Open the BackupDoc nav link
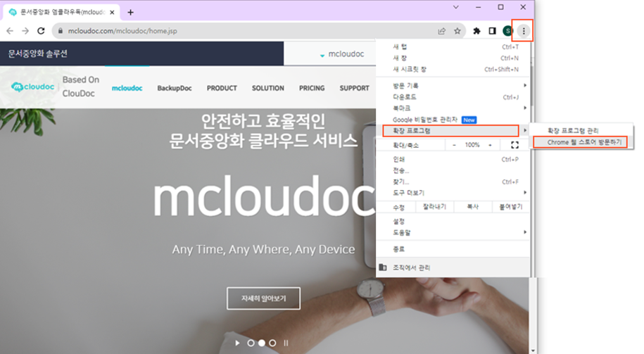The height and width of the screenshot is (354, 644). 175,88
